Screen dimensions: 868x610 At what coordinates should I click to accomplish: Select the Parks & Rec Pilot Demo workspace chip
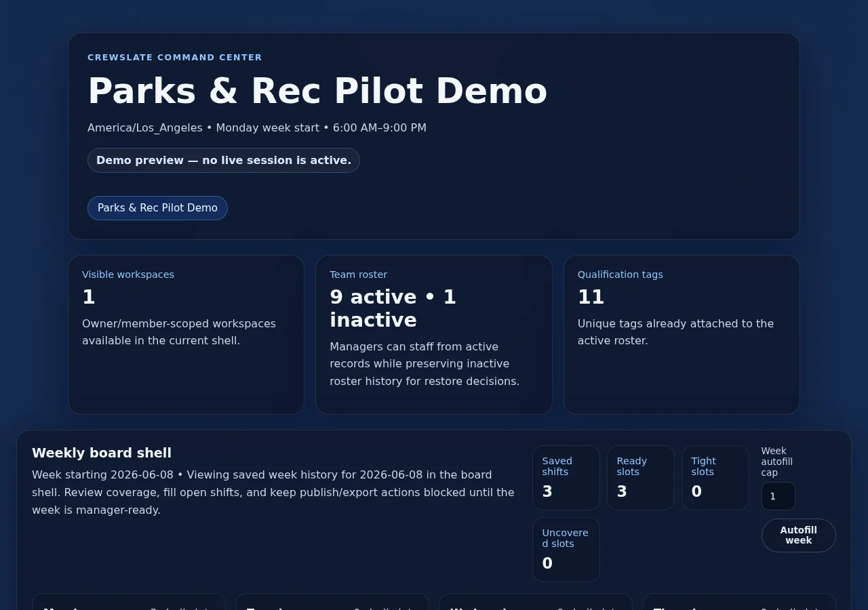point(157,208)
